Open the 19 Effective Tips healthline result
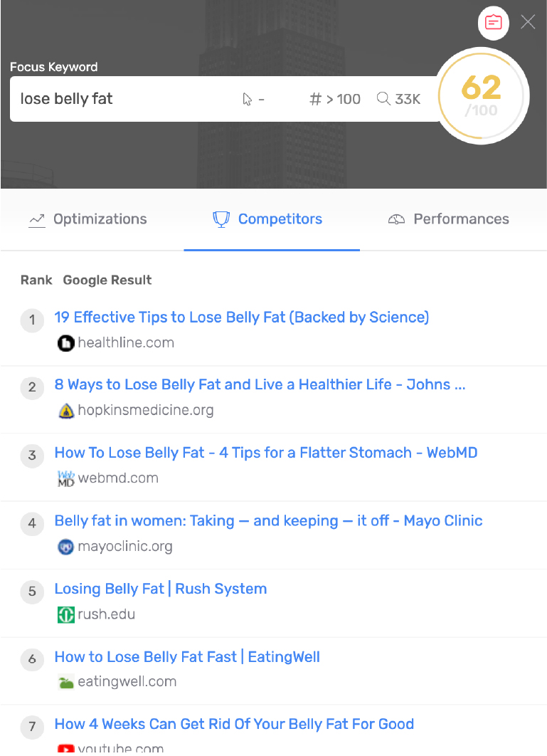 tap(242, 317)
